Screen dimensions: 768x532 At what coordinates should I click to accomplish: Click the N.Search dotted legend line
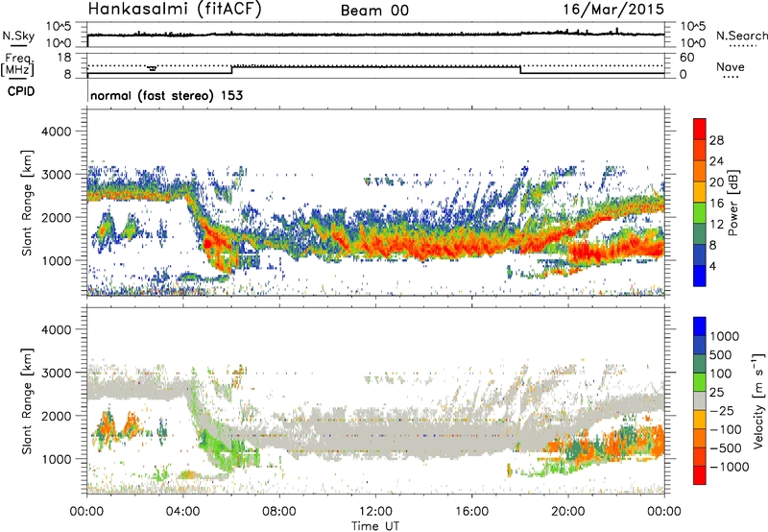743,46
